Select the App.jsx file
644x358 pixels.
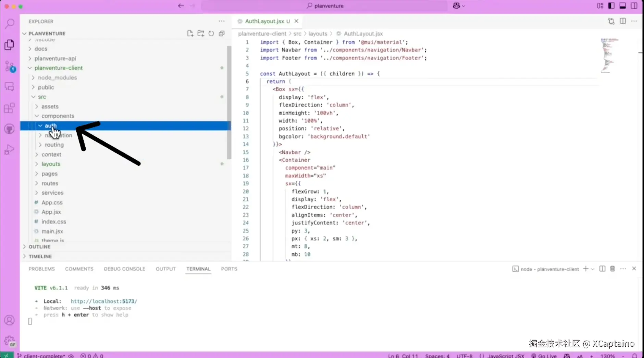coord(51,212)
